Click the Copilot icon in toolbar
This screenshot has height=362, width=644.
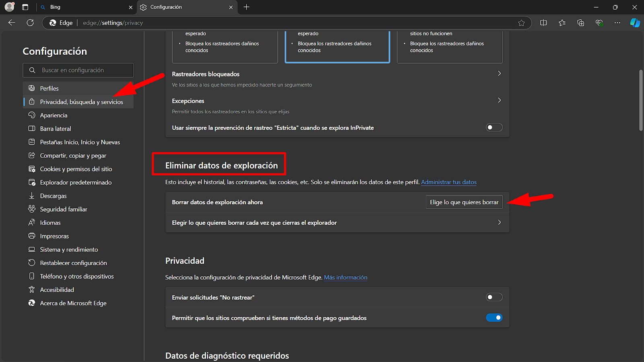(635, 23)
